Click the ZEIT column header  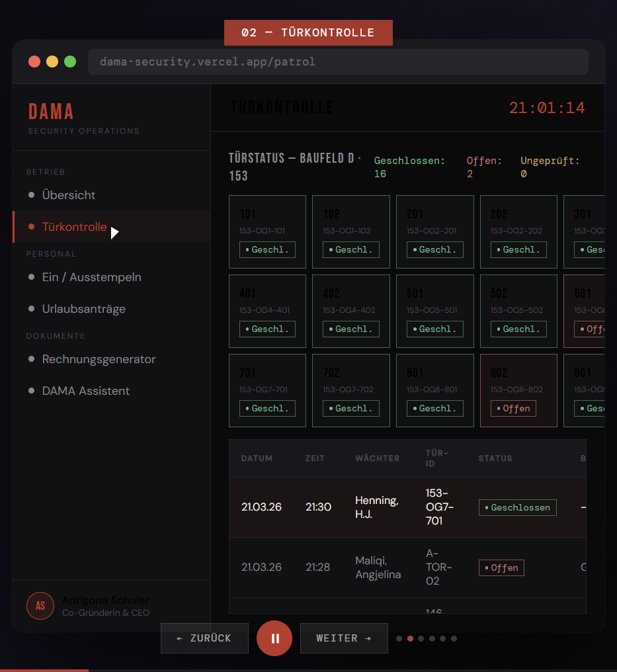point(315,458)
